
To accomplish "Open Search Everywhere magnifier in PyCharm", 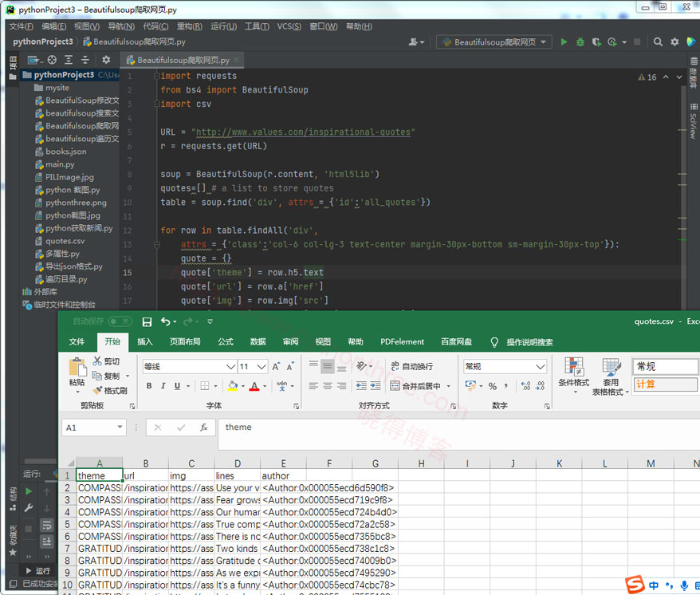I will click(658, 42).
